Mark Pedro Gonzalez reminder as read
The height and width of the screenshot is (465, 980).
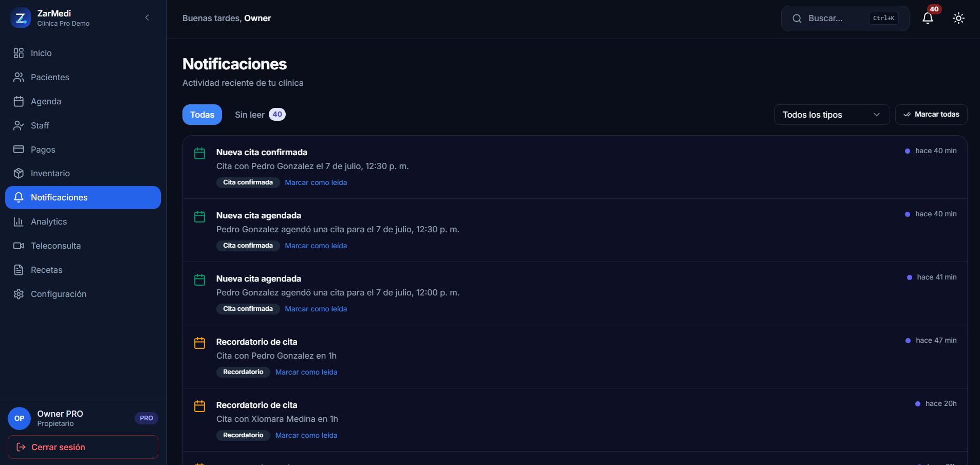point(306,372)
